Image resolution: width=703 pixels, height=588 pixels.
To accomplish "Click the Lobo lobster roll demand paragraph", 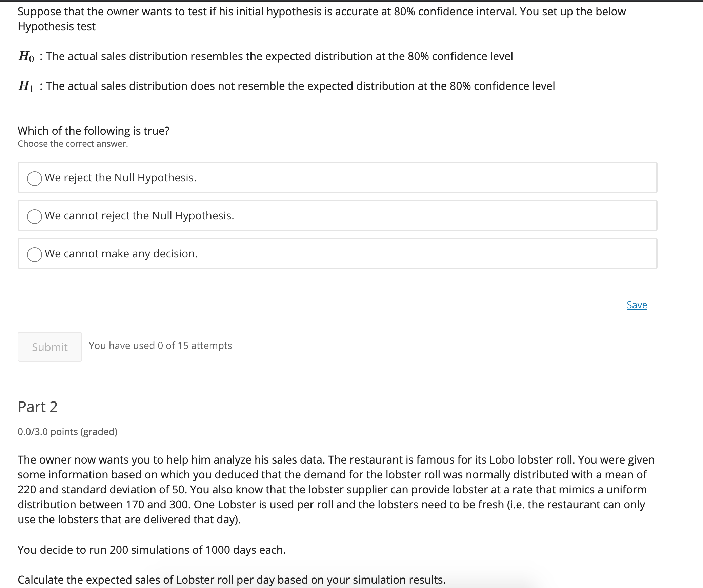I will 336,489.
